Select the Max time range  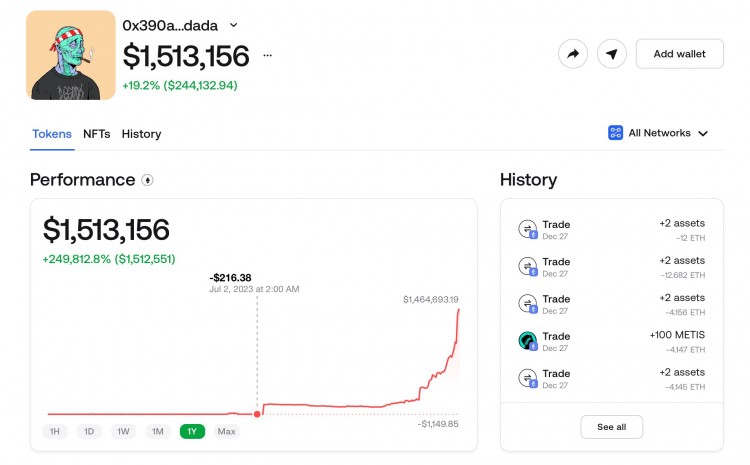[226, 432]
